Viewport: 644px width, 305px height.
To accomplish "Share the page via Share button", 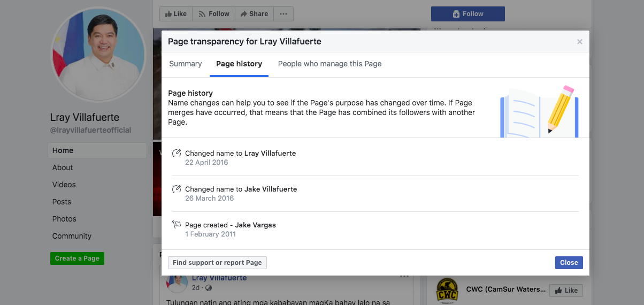I will point(254,14).
